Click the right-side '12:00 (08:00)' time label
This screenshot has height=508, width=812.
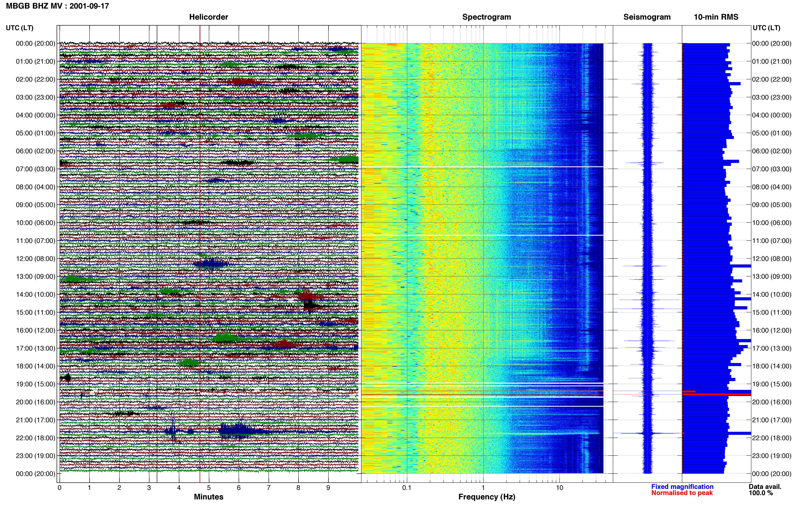tap(772, 259)
